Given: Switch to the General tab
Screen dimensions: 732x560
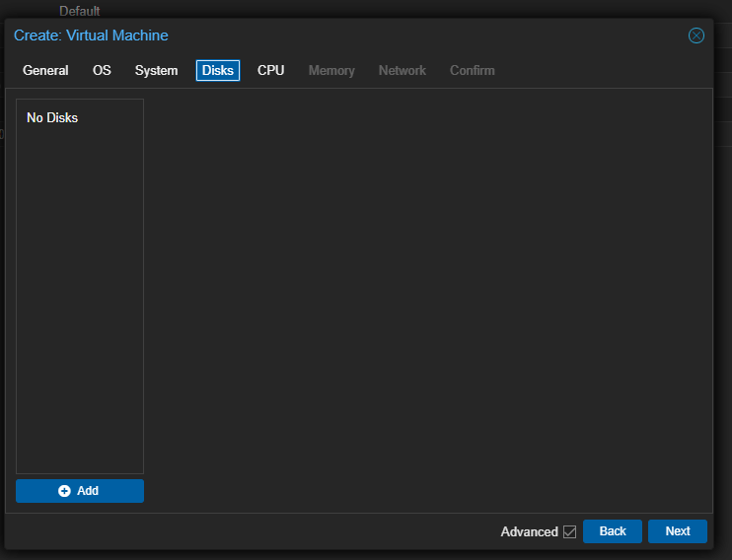Looking at the screenshot, I should (45, 71).
